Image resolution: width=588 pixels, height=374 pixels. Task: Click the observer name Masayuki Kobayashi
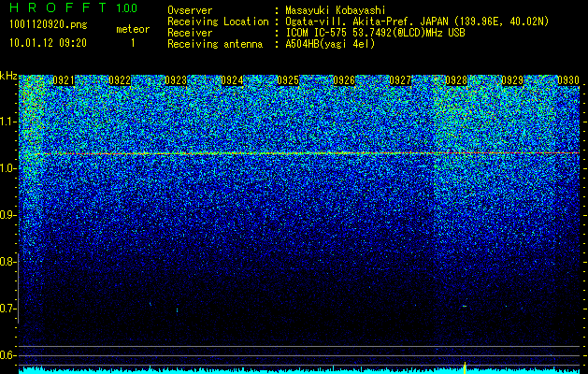336,10
